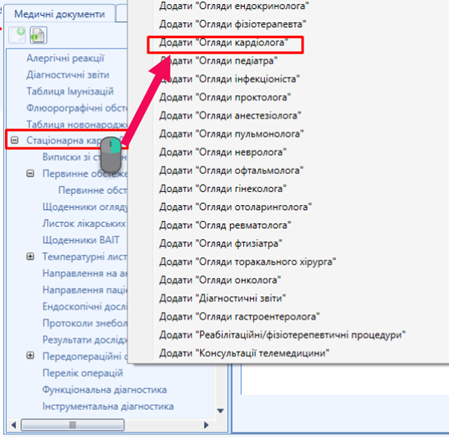Open the Медичні документи tab
The height and width of the screenshot is (437, 449).
tap(59, 14)
